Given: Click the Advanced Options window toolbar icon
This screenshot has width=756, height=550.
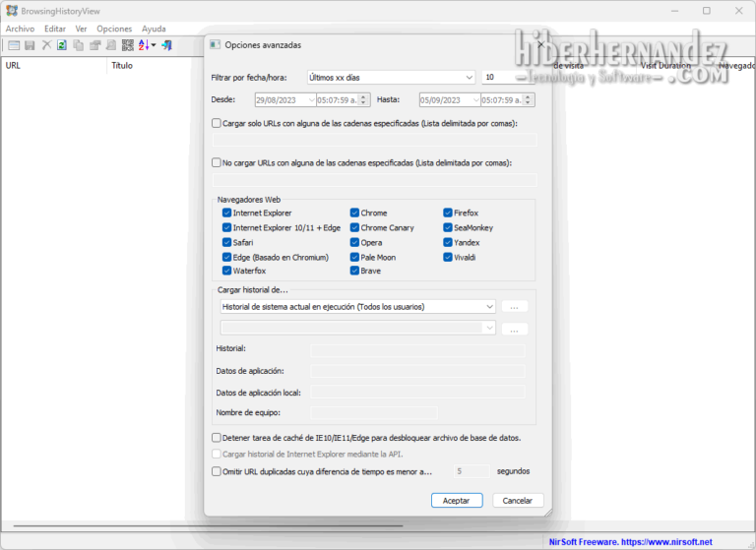Looking at the screenshot, I should [14, 45].
